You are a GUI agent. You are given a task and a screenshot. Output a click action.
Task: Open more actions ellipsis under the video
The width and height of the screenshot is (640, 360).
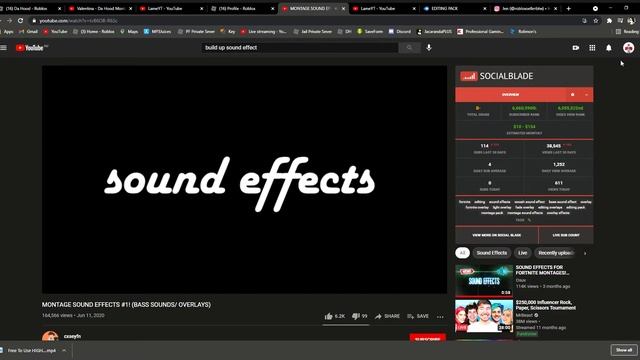tap(440, 316)
